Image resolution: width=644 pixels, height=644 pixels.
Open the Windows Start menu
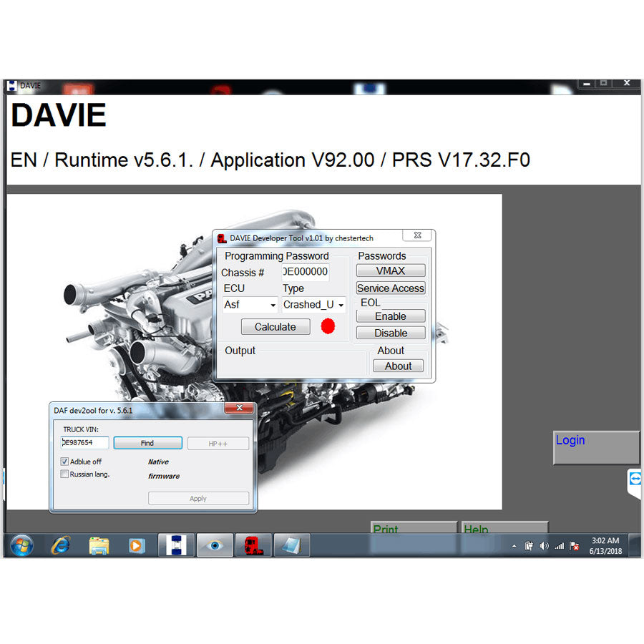[x=22, y=545]
